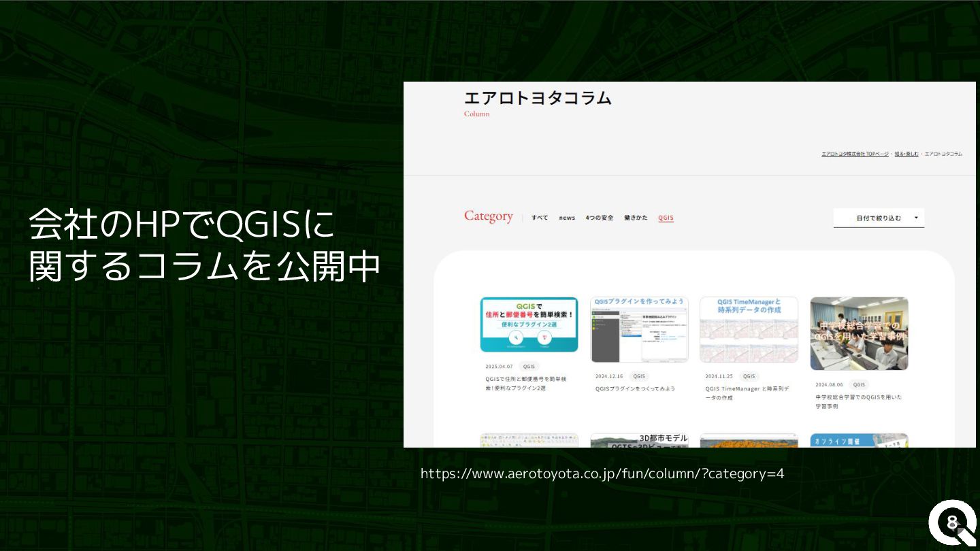Open the partially visible 3D都市モデル thumbnail
Image resolution: width=980 pixels, height=551 pixels.
(639, 440)
